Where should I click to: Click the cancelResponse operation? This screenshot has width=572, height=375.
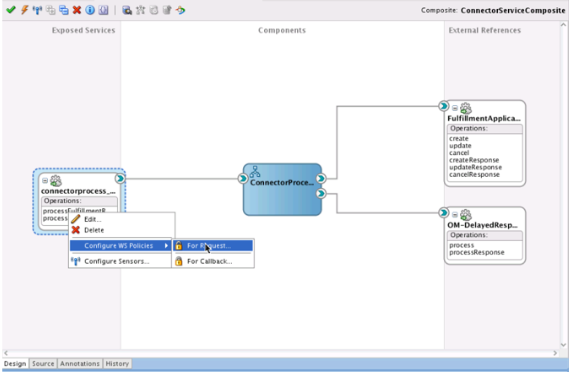point(474,175)
